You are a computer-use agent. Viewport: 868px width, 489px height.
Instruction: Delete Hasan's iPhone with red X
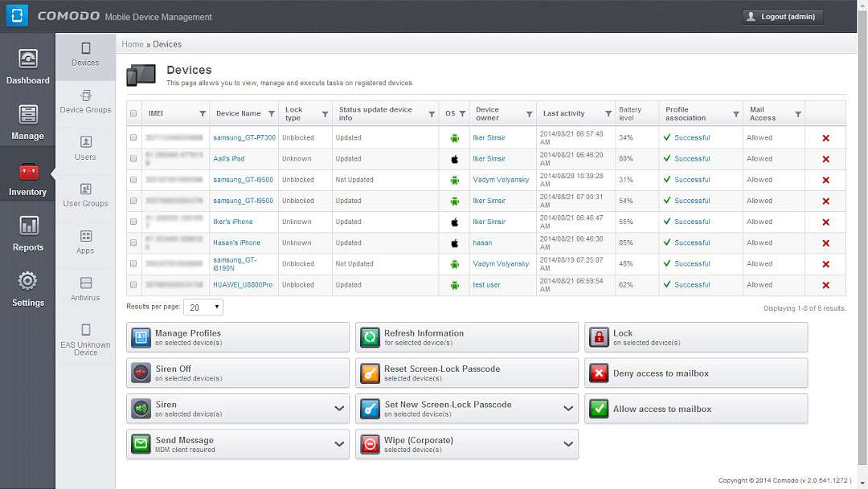[x=826, y=242]
